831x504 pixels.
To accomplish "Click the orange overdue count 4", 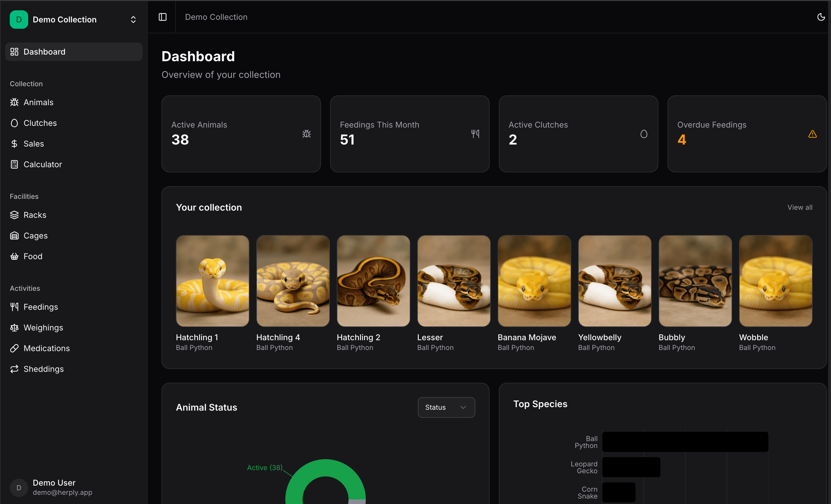I will click(x=682, y=140).
